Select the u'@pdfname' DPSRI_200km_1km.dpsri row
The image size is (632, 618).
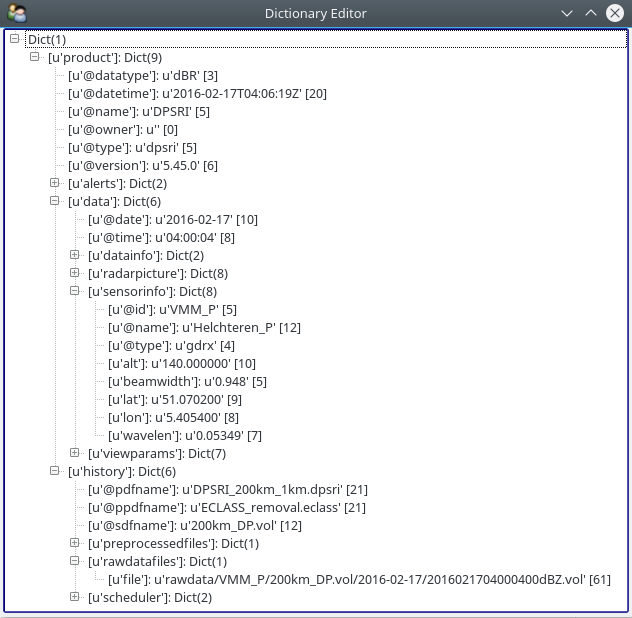tap(228, 490)
